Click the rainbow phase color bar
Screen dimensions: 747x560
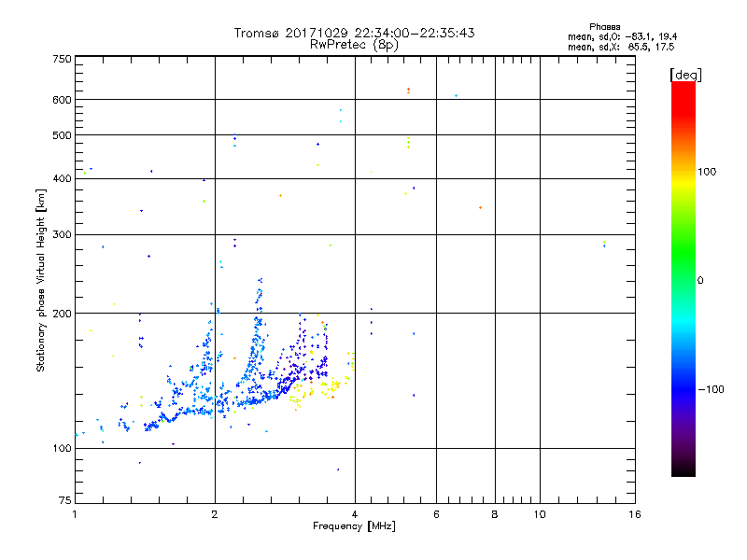tap(684, 279)
